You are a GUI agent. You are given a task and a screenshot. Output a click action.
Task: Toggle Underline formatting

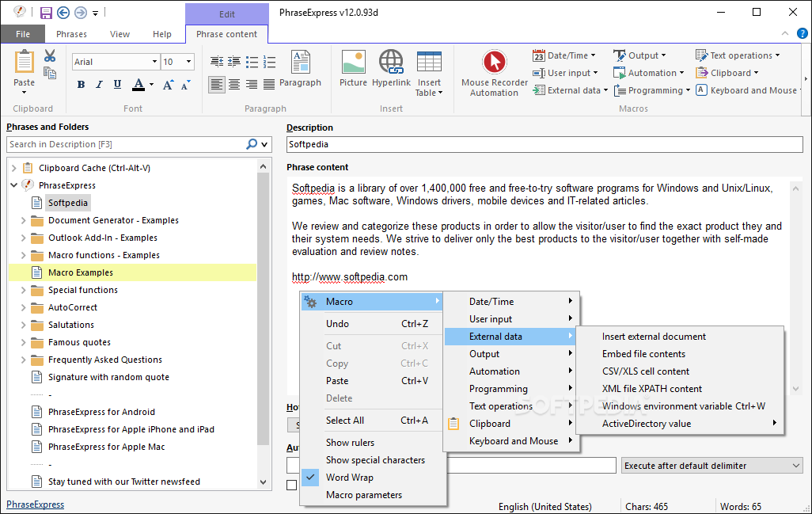point(118,85)
